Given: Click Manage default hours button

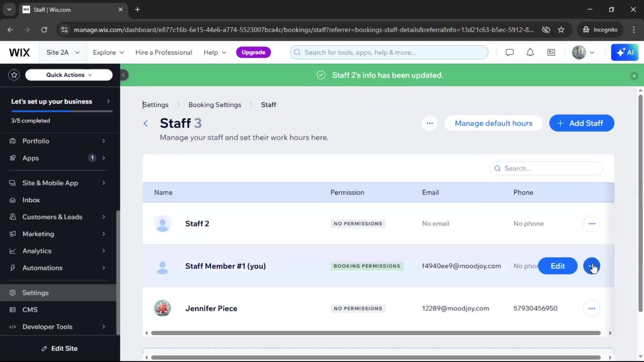Looking at the screenshot, I should pyautogui.click(x=493, y=123).
